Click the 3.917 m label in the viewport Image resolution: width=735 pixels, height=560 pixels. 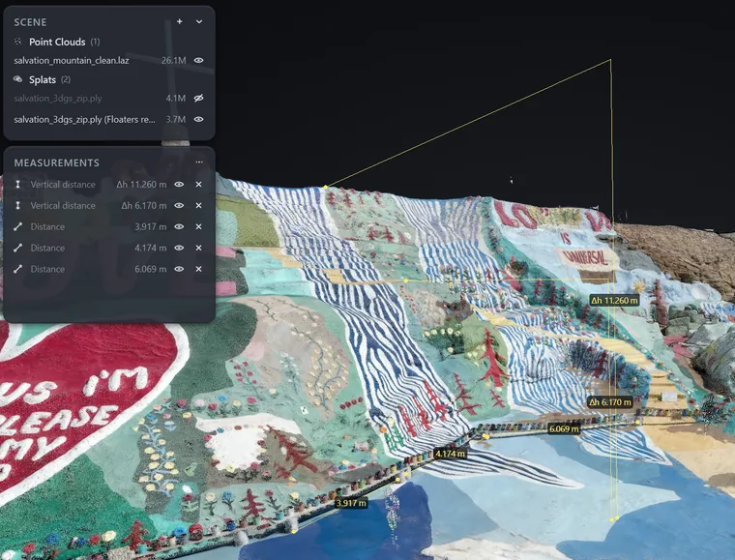coord(351,503)
